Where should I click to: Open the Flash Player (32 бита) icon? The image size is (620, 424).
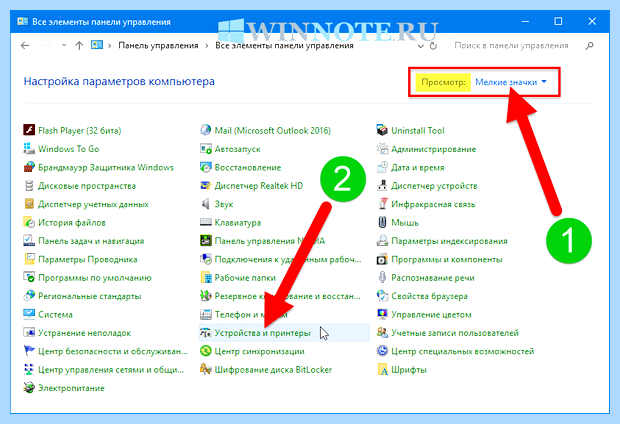tap(29, 130)
